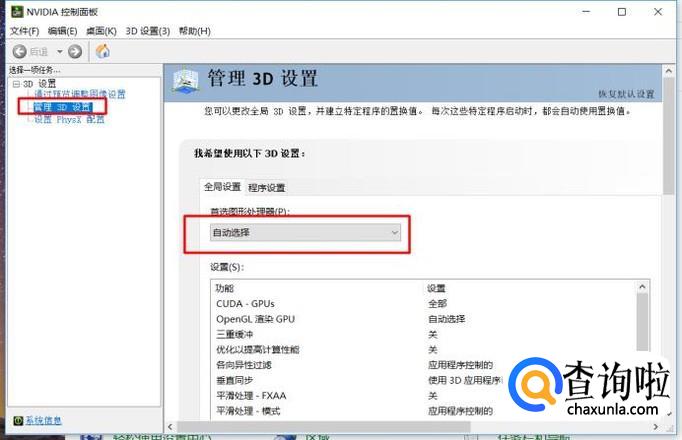Select the CUDA - GPUs setting row
The height and width of the screenshot is (440, 682).
pos(426,304)
